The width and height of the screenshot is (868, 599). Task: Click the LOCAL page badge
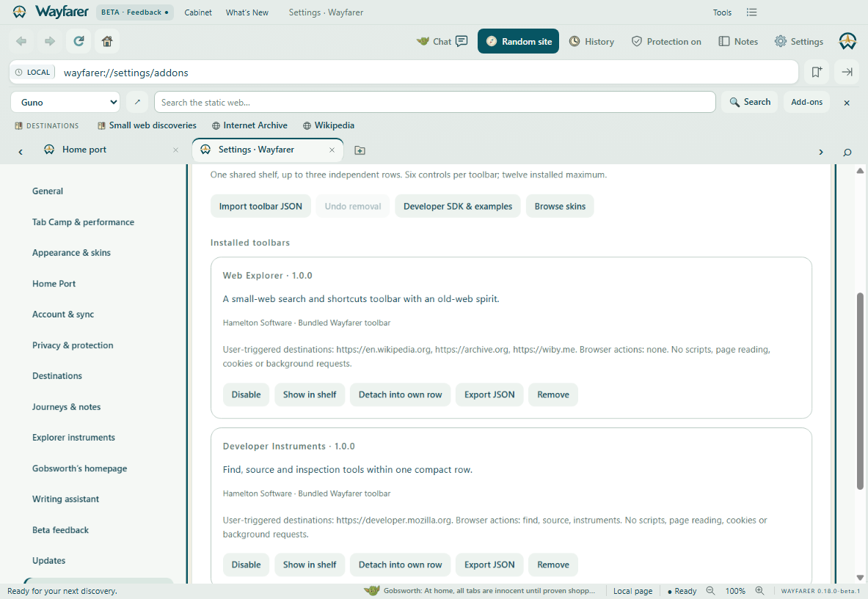(33, 72)
